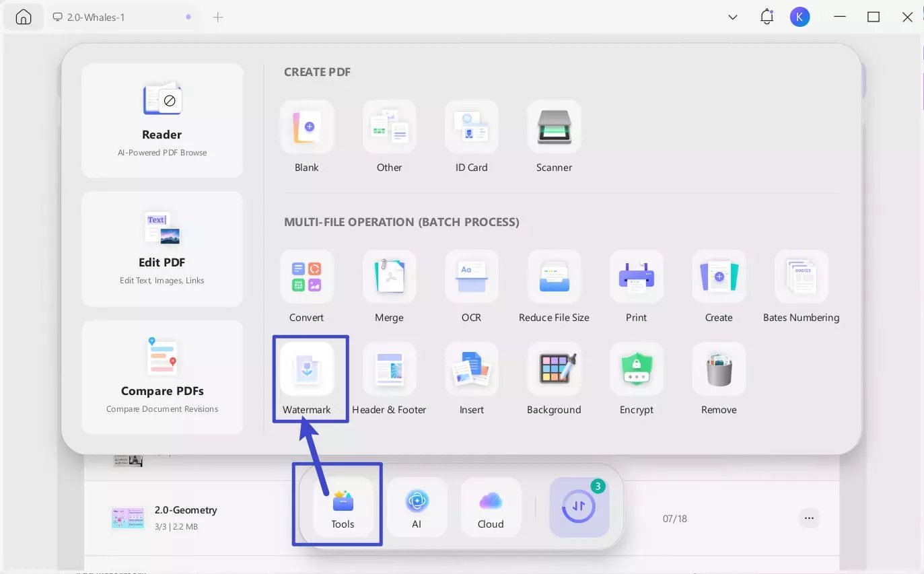The width and height of the screenshot is (924, 574).
Task: Open Reduce File Size tool
Action: (x=554, y=277)
